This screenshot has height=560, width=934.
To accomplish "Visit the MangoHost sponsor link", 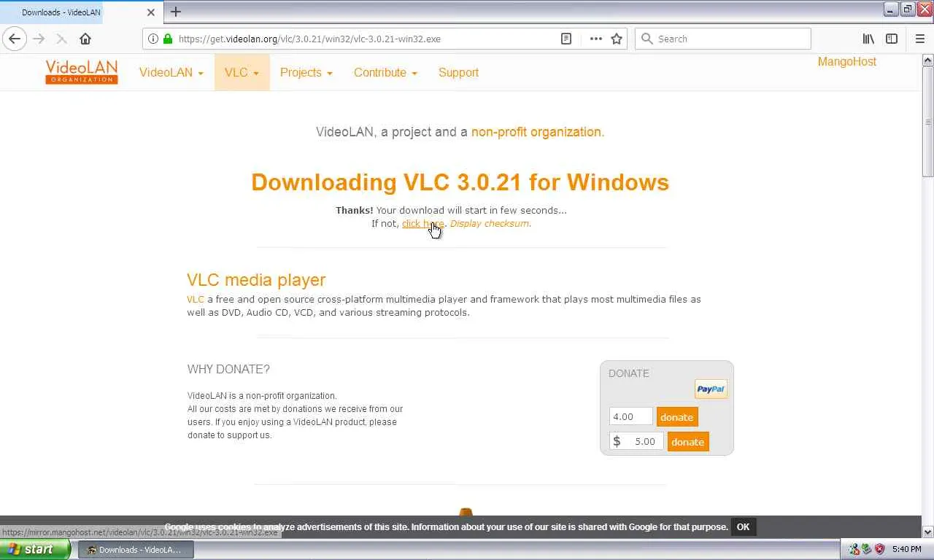I will [x=846, y=62].
